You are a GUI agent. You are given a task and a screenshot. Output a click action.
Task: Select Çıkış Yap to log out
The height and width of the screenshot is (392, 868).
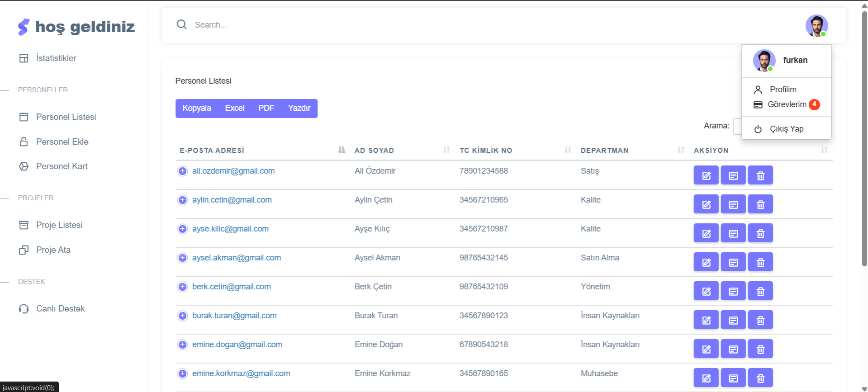[x=786, y=129]
